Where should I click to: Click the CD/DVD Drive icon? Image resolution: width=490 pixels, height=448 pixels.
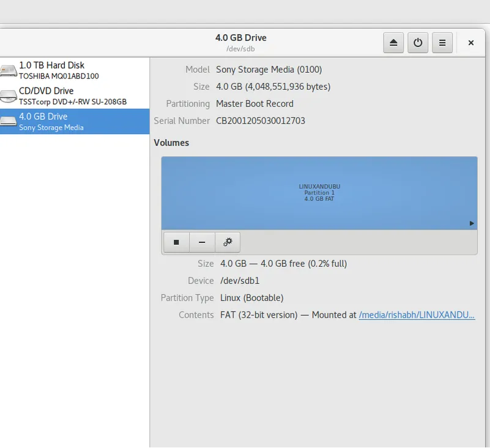pos(9,96)
